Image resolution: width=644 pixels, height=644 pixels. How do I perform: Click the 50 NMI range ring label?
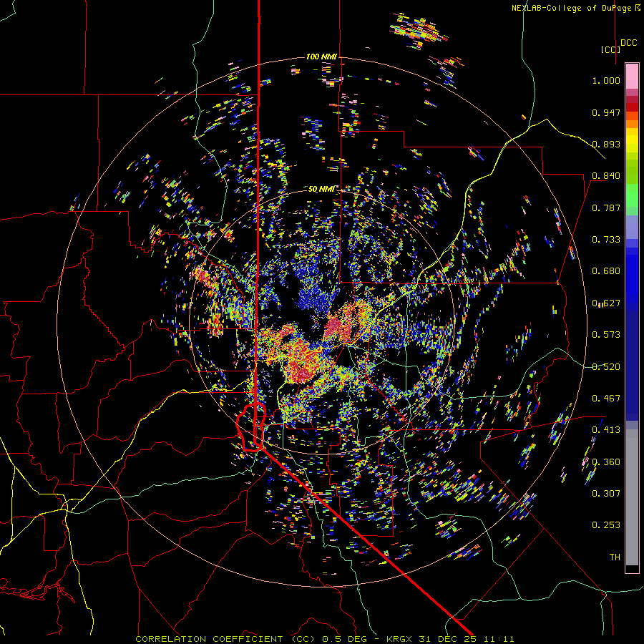321,189
